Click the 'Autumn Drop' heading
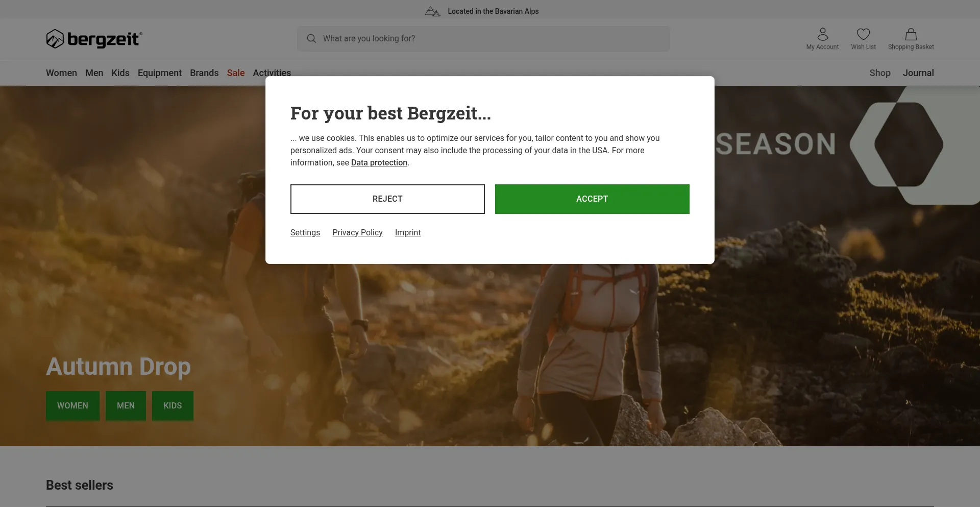This screenshot has height=507, width=980. click(x=118, y=367)
